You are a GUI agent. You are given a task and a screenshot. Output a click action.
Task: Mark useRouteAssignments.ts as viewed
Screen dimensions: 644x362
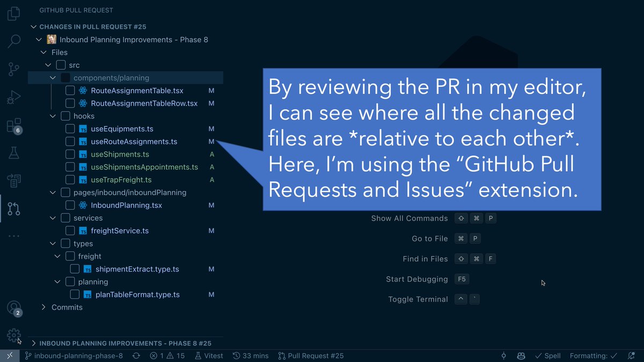70,142
